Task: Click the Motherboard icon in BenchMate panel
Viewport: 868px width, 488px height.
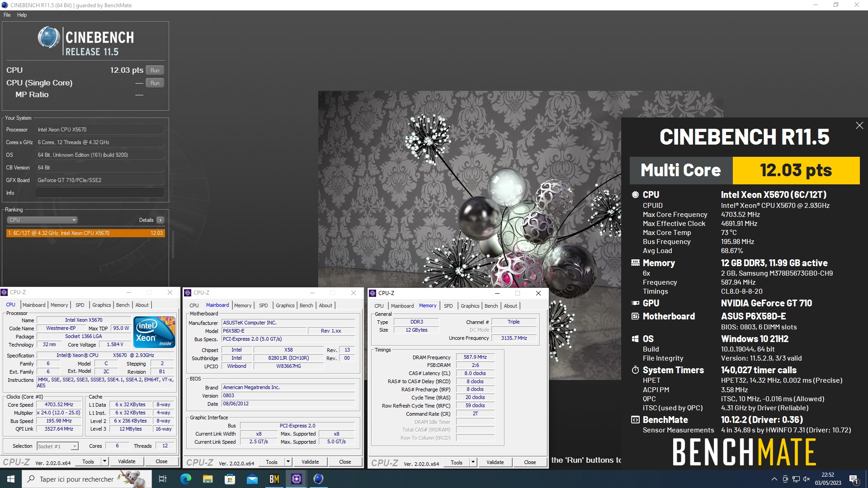Action: 635,316
